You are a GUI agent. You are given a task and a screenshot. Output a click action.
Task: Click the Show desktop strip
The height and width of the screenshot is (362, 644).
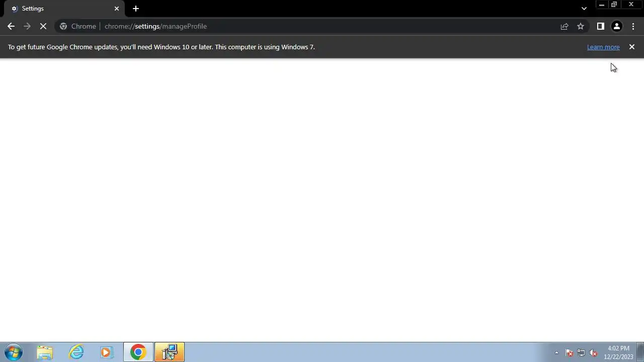click(x=640, y=352)
